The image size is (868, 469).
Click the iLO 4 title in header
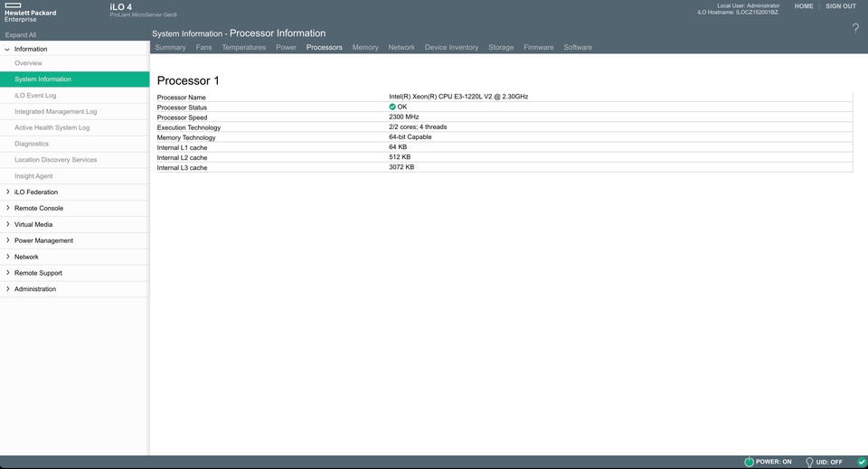click(120, 6)
